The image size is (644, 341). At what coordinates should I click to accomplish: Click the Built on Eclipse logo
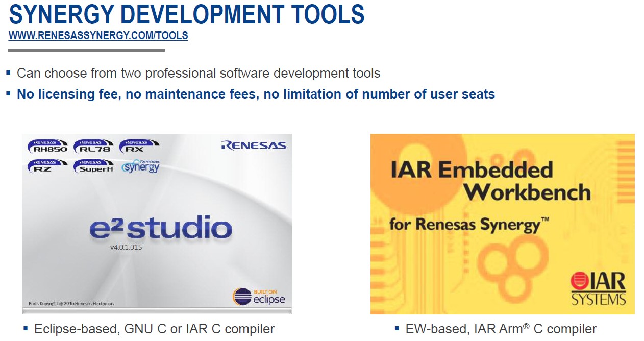pos(259,296)
